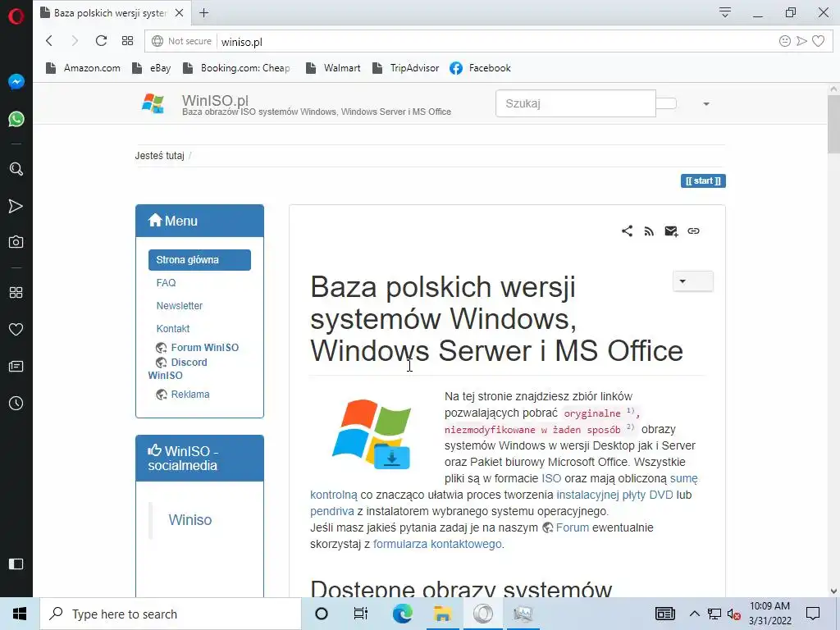Open TripAdvisor bookmark
Viewport: 840px width, 630px height.
pyautogui.click(x=405, y=68)
